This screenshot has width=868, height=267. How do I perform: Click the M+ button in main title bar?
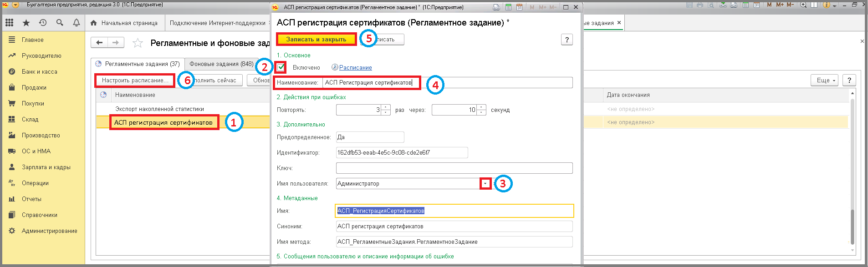[780, 5]
